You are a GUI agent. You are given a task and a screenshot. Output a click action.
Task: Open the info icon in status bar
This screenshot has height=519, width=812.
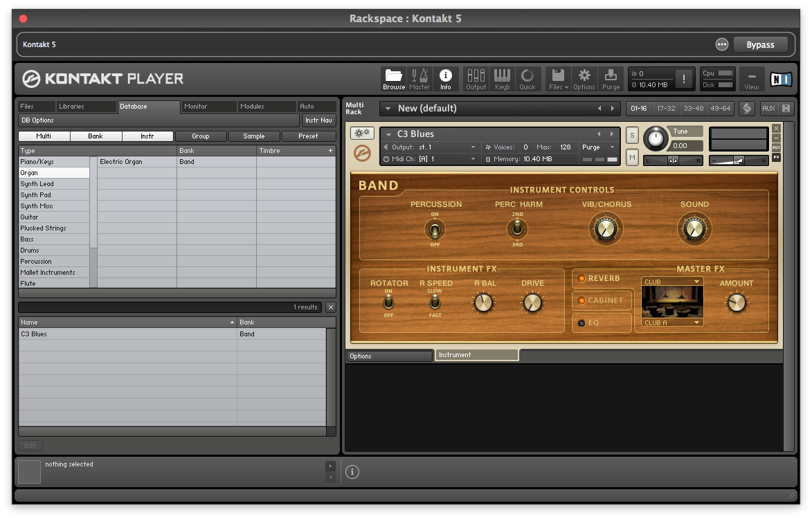(x=352, y=472)
